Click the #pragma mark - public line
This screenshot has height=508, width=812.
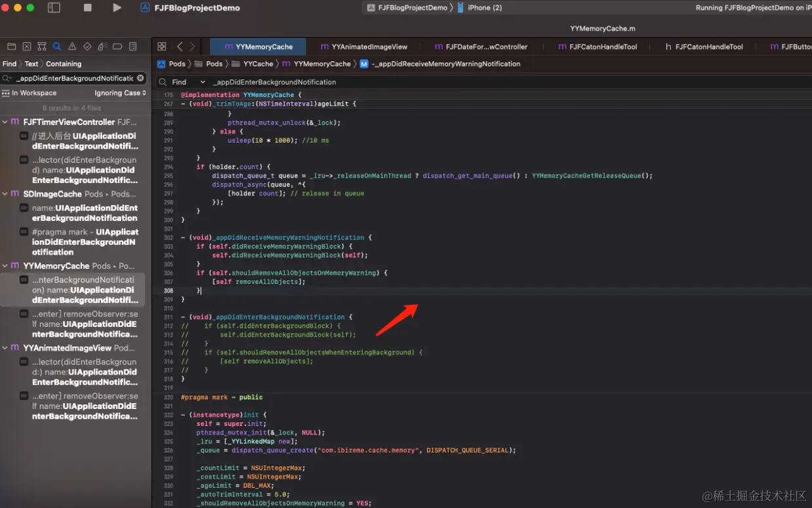pyautogui.click(x=222, y=397)
